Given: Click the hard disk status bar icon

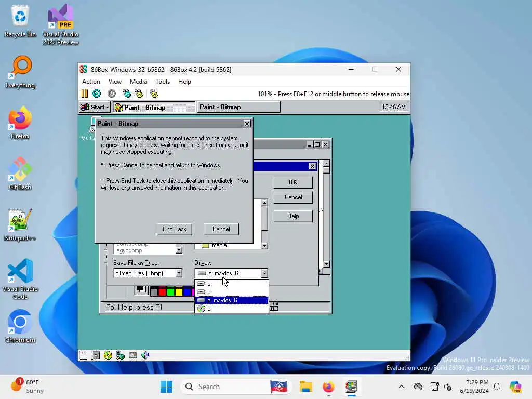Looking at the screenshot, I should [x=133, y=355].
